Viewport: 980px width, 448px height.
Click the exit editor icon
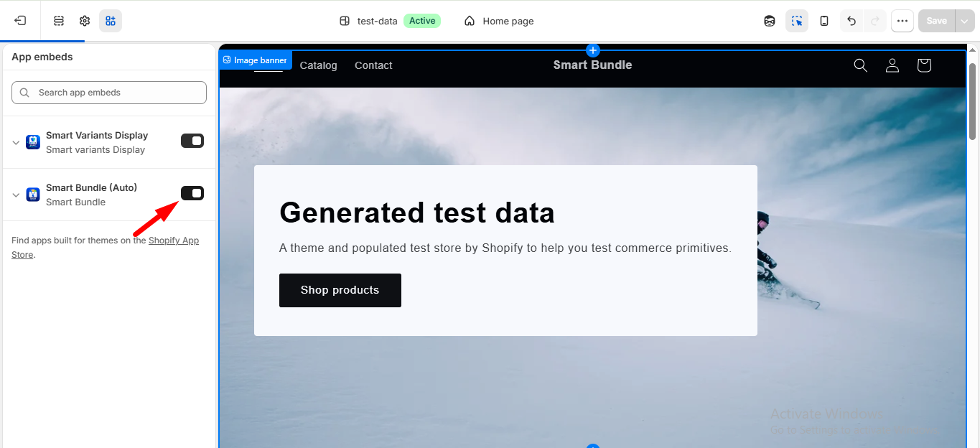click(20, 21)
